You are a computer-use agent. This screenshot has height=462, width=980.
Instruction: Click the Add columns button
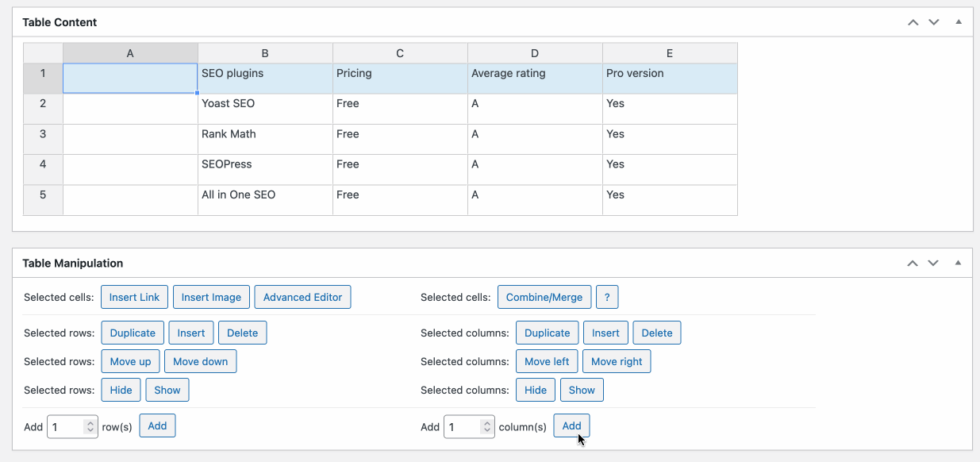point(571,425)
